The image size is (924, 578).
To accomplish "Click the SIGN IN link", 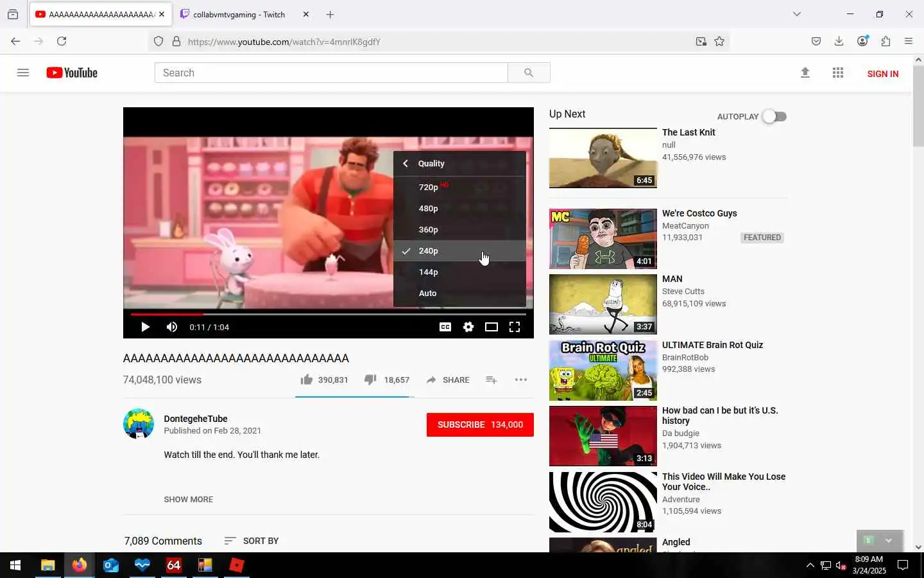I will pyautogui.click(x=882, y=74).
